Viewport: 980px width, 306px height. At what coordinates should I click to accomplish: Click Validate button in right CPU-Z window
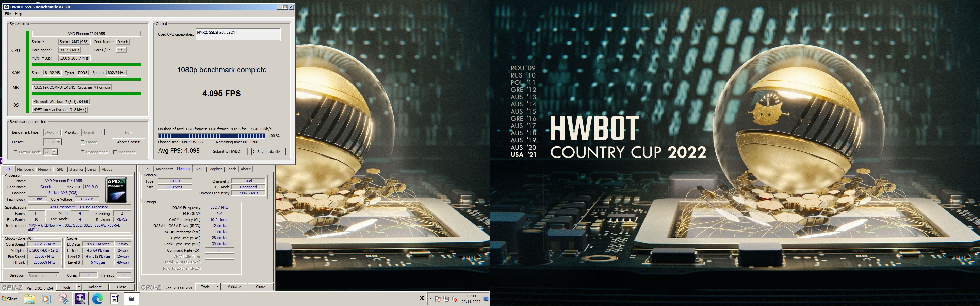coord(234,287)
